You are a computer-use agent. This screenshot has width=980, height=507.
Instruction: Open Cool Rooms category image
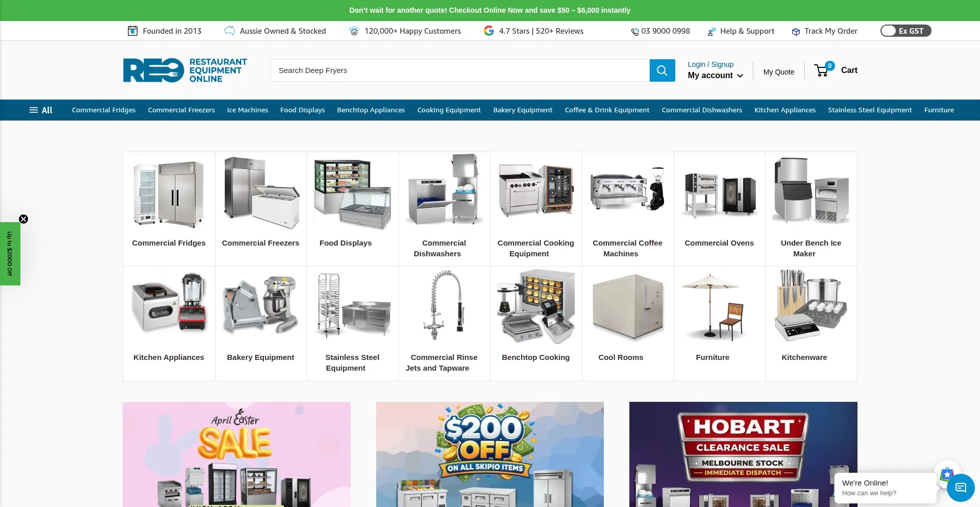(x=628, y=306)
